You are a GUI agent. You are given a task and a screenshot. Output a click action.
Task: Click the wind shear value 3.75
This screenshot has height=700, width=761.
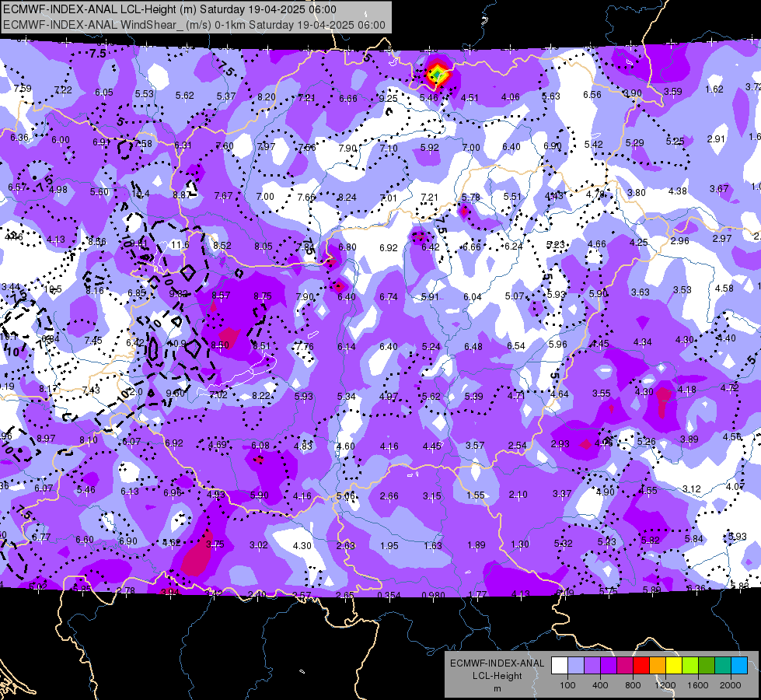pyautogui.click(x=215, y=544)
